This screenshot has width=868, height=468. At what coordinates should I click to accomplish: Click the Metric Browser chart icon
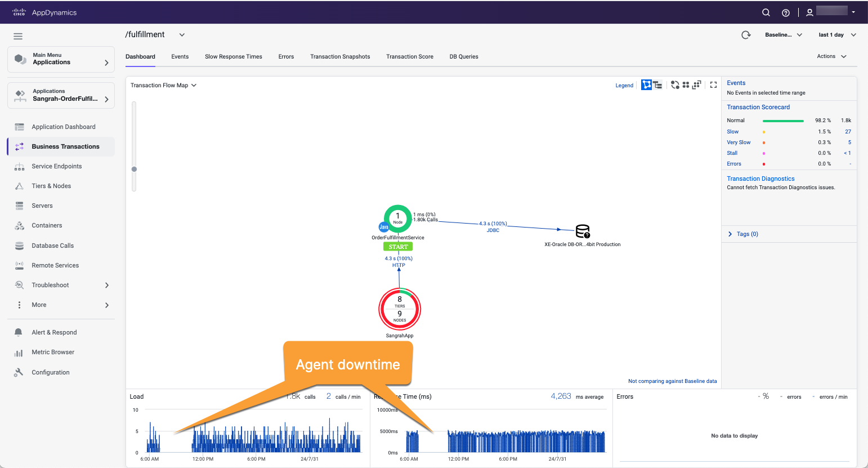click(19, 353)
